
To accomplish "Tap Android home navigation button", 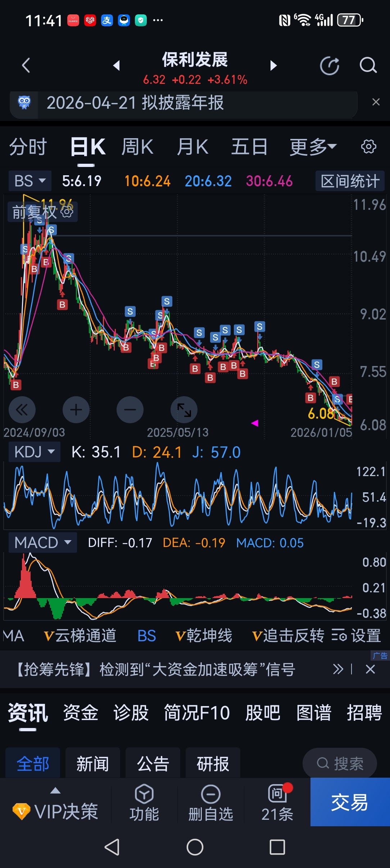I will coord(195,847).
